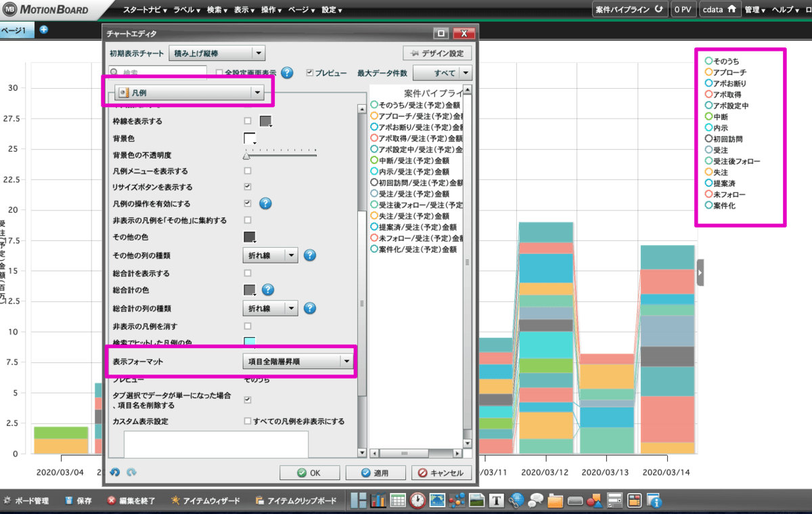
Task: Open the 検索 menu
Action: tap(217, 10)
